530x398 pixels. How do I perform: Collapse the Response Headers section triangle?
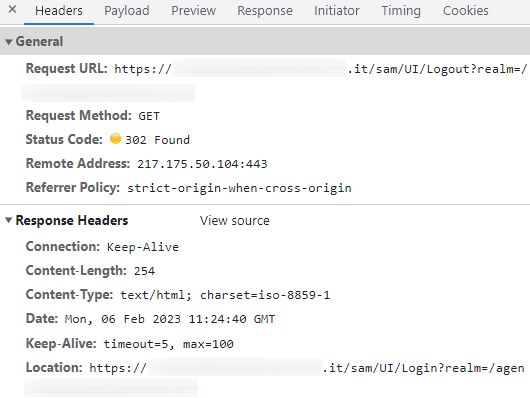click(x=9, y=220)
